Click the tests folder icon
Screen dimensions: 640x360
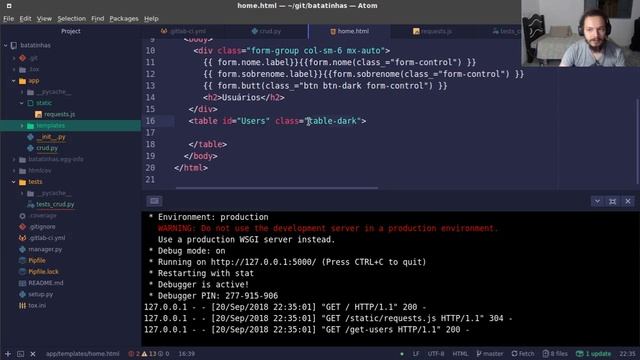click(22, 182)
